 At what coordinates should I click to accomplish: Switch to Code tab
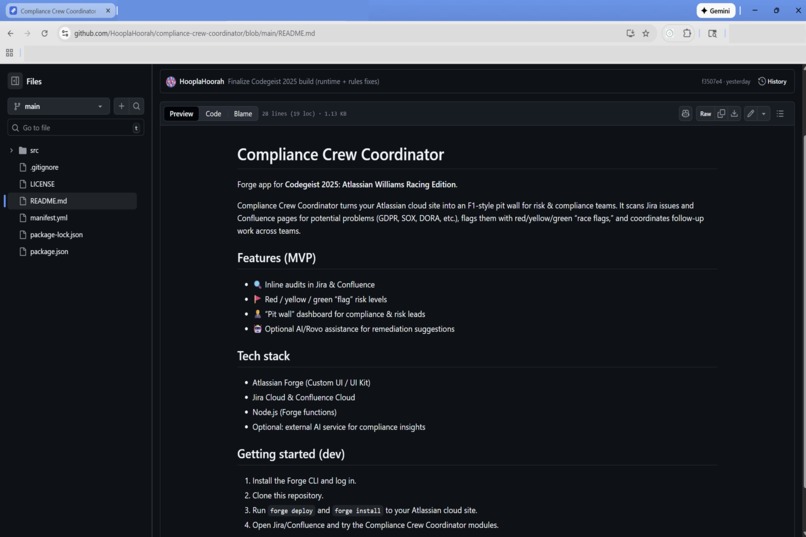click(x=213, y=114)
